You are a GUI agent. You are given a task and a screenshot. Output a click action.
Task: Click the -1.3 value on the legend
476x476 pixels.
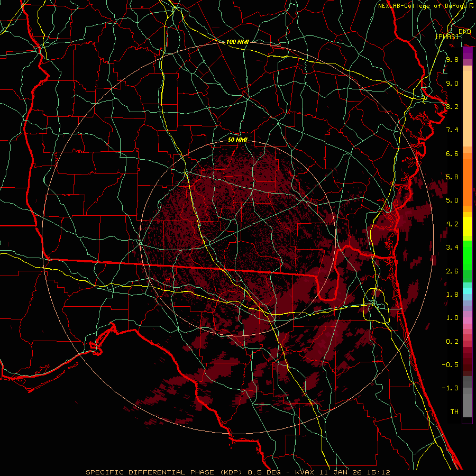[451, 388]
